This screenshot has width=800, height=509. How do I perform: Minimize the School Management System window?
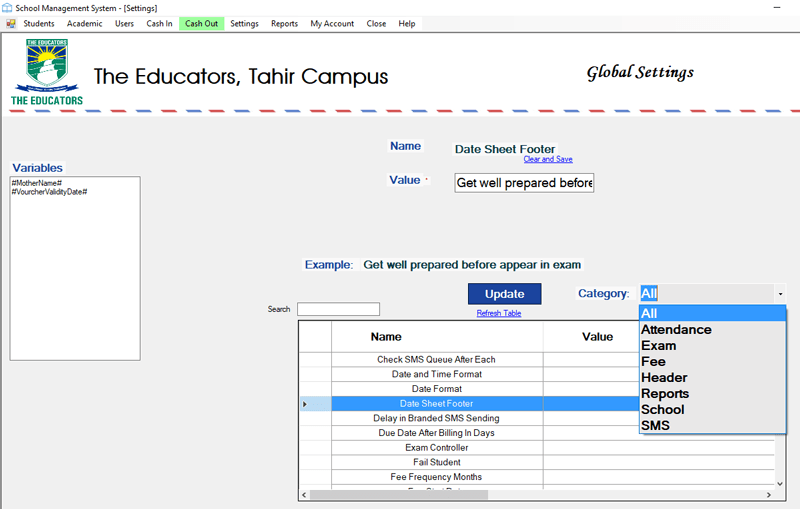tap(777, 8)
